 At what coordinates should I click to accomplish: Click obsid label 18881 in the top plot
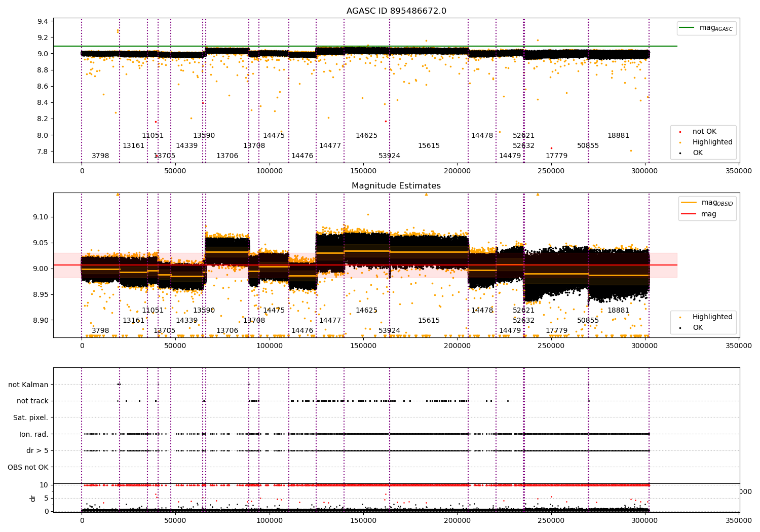click(619, 135)
